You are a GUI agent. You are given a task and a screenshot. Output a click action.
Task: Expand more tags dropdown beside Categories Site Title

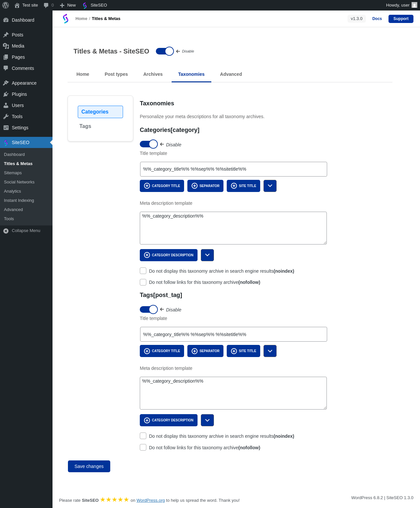pyautogui.click(x=270, y=186)
